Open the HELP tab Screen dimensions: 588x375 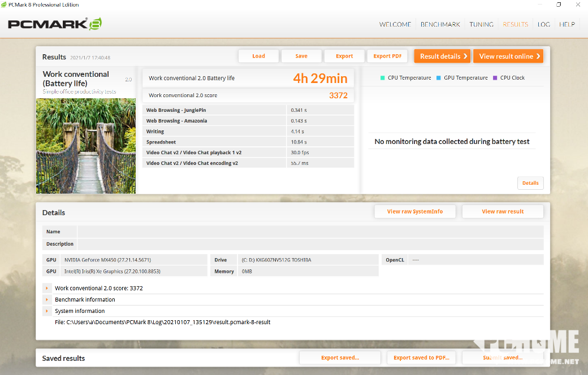[567, 24]
